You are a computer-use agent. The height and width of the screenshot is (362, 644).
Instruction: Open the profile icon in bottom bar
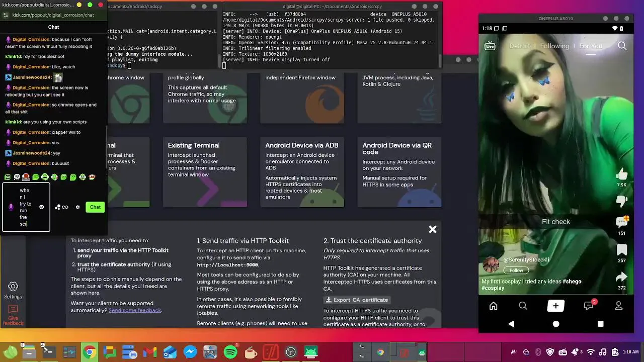tap(619, 306)
